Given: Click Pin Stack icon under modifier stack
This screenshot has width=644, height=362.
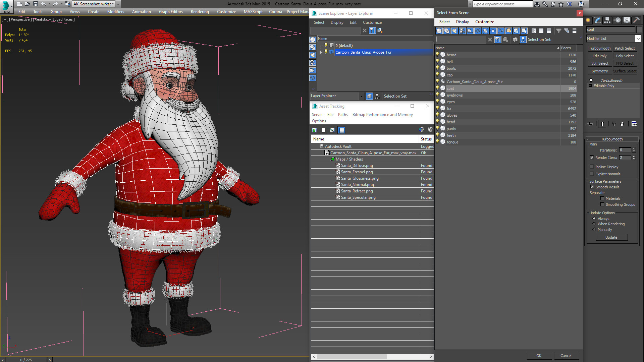Looking at the screenshot, I should pos(591,124).
